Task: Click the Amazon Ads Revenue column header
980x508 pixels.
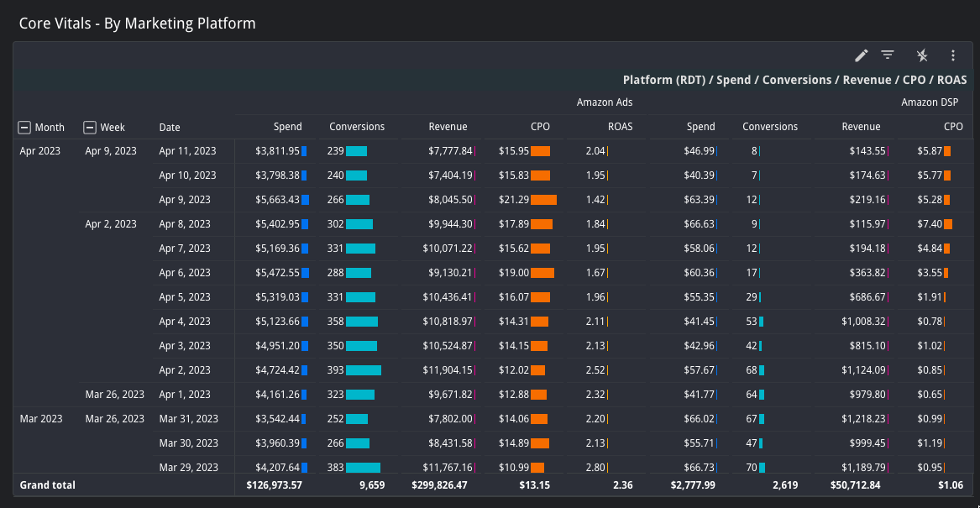Action: pos(448,127)
